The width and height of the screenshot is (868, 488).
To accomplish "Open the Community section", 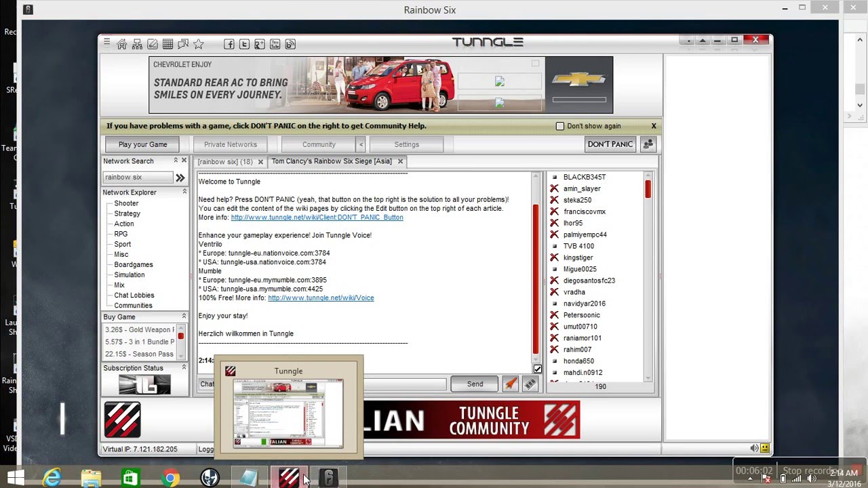I will (x=319, y=144).
